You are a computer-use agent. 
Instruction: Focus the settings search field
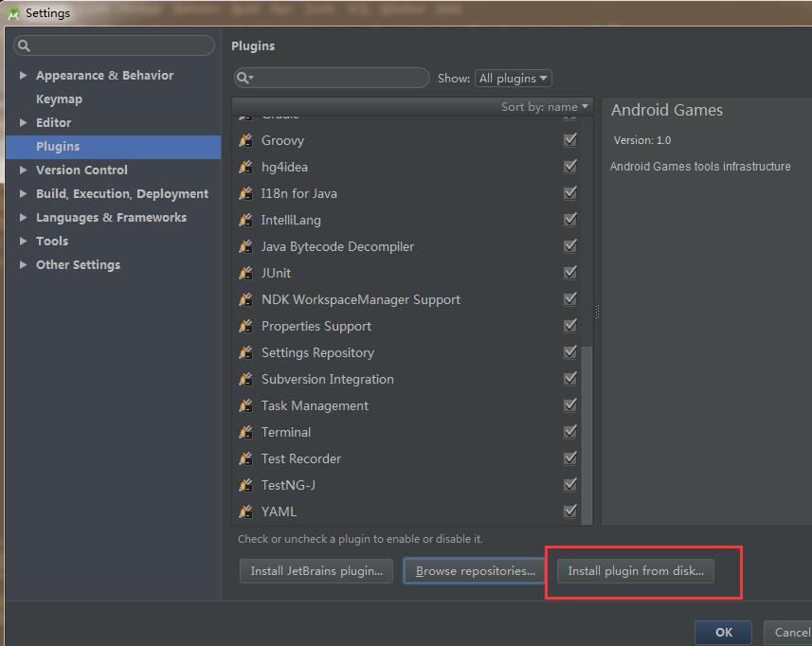[x=114, y=45]
